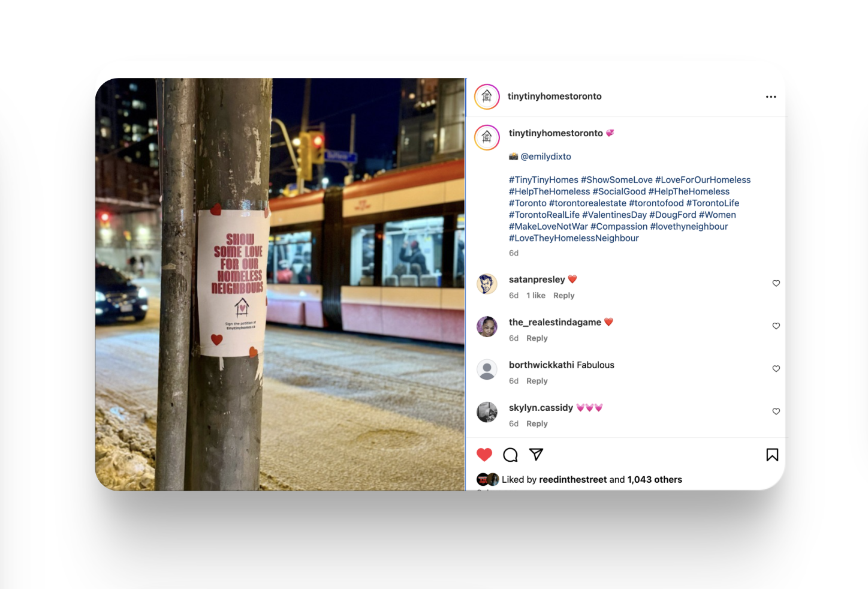Open the @emilydixto photo credit link
This screenshot has height=589, width=868.
point(545,157)
